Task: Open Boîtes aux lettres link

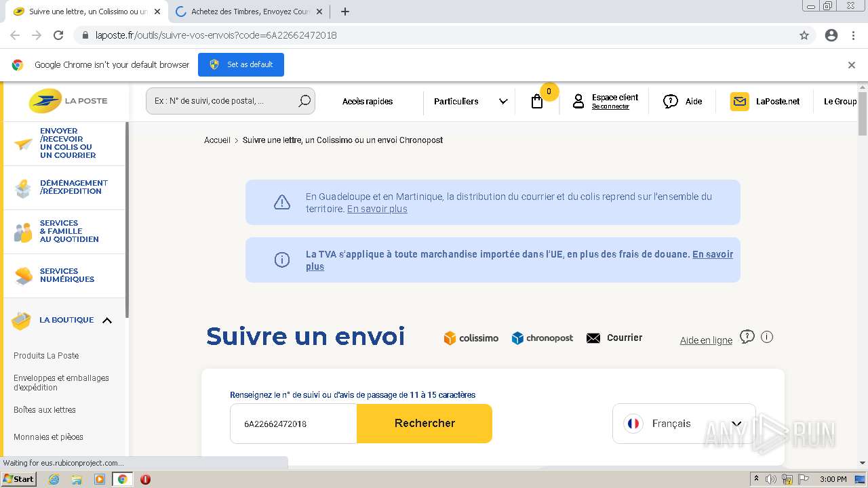Action: coord(45,410)
